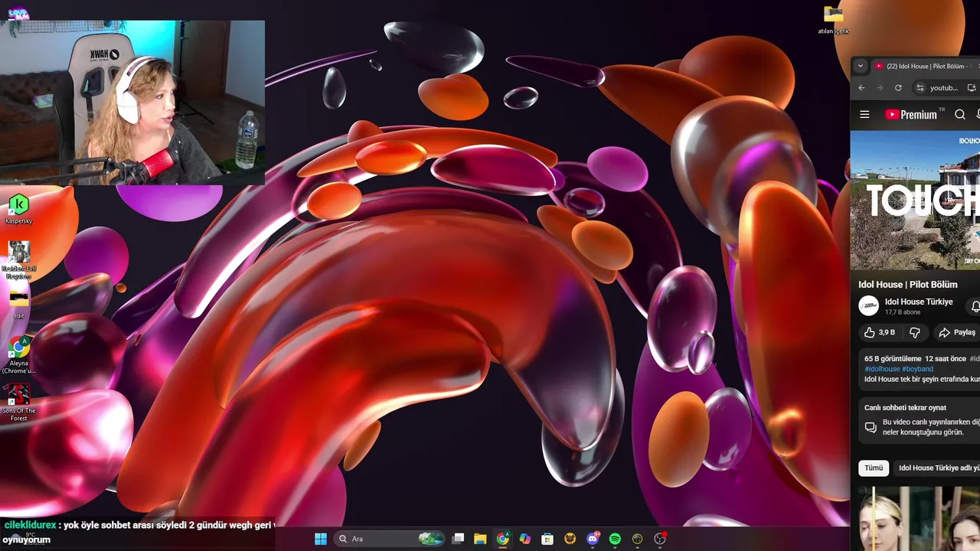This screenshot has height=551, width=980.
Task: Open the dark round app beside Spotify
Action: point(637,539)
